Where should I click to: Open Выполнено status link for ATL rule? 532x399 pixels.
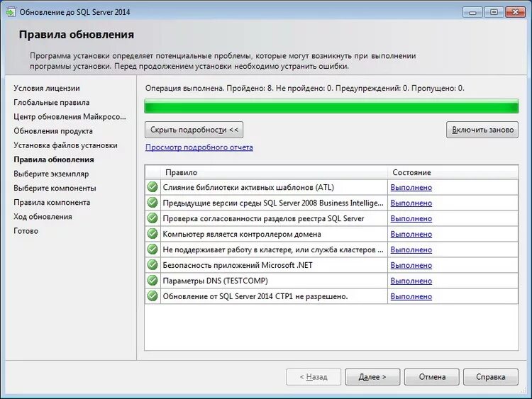[x=411, y=188]
